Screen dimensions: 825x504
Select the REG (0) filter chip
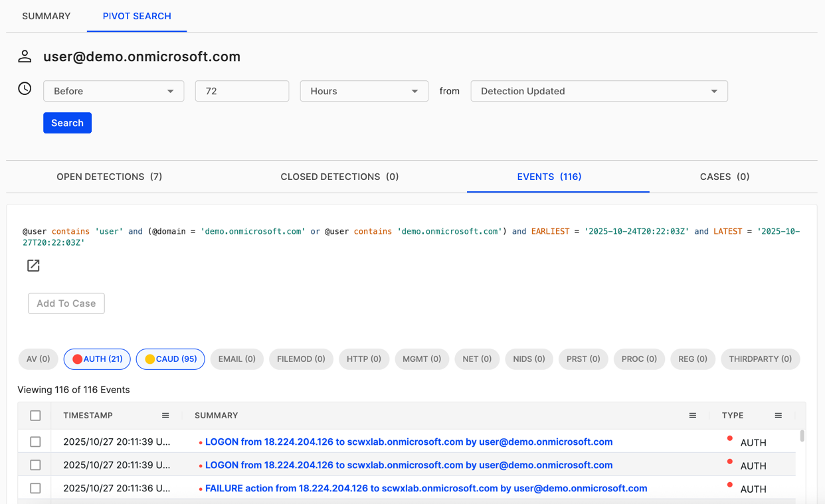pos(693,359)
